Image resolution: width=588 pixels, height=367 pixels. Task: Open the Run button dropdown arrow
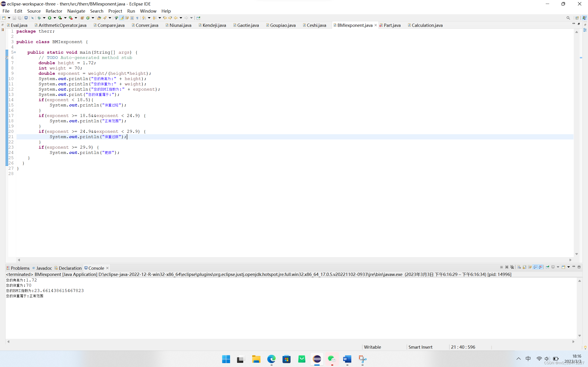[x=55, y=18]
